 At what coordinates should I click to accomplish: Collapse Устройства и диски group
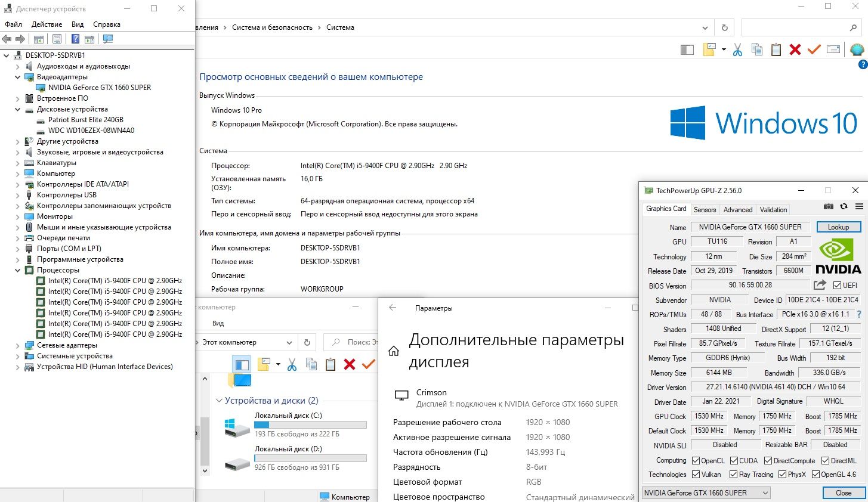(219, 401)
